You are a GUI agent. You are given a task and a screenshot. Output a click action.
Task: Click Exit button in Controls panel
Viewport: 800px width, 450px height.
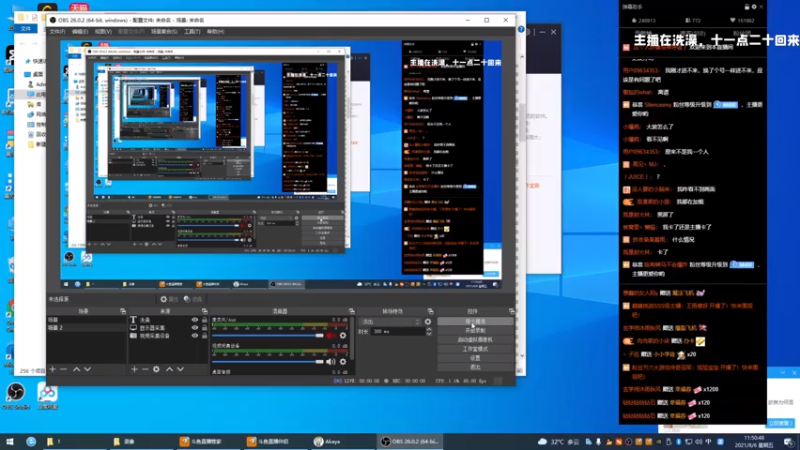[475, 367]
